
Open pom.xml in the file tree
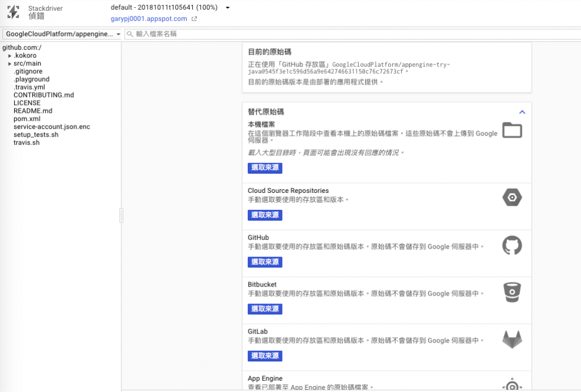pyautogui.click(x=27, y=119)
